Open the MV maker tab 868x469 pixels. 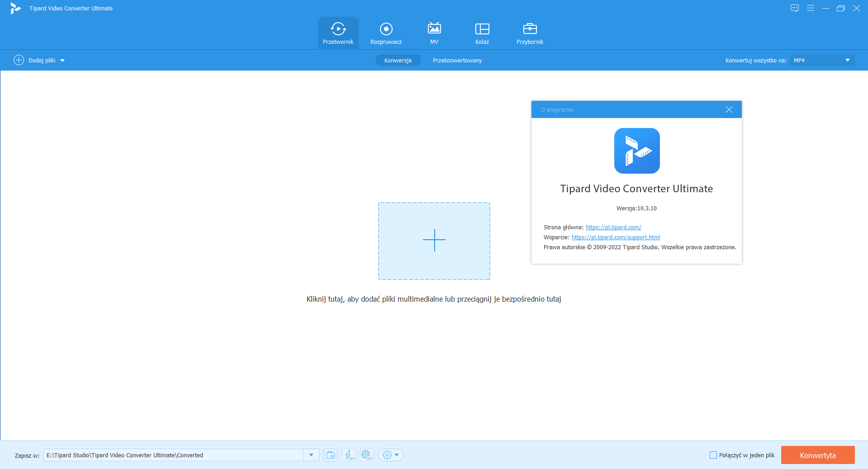point(434,33)
